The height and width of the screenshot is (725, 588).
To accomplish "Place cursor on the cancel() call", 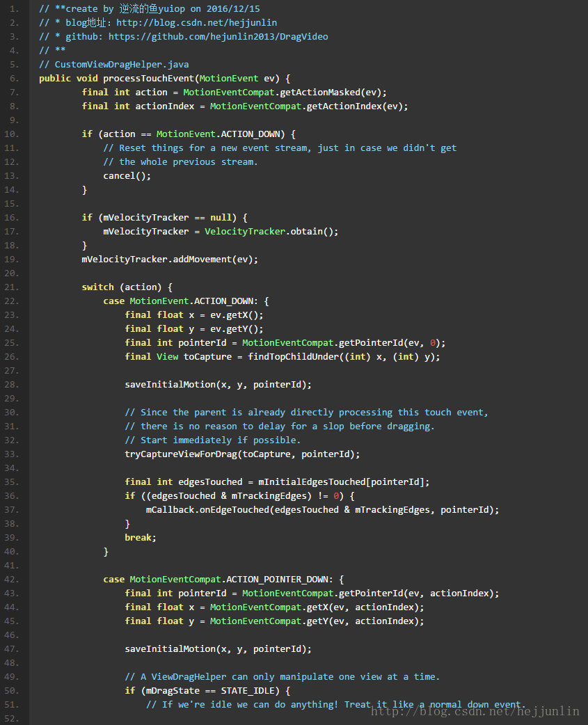I will tap(127, 175).
